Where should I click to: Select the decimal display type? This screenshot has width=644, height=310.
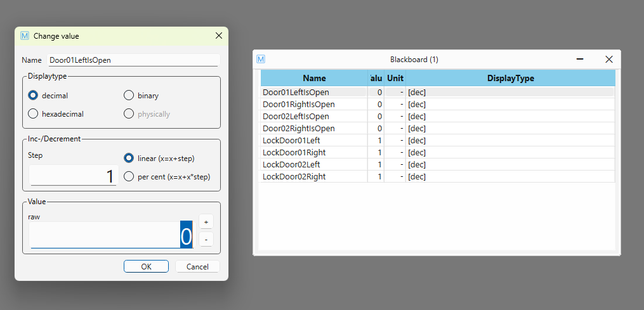tap(34, 96)
